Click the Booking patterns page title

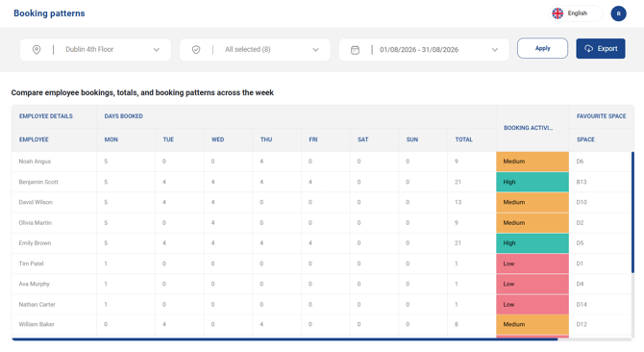(49, 13)
